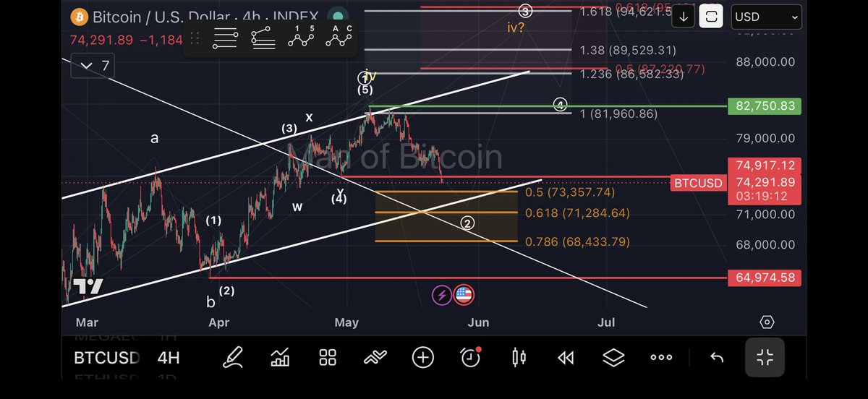Click the 74,917.12 red price label
The image size is (868, 399).
pyautogui.click(x=763, y=166)
